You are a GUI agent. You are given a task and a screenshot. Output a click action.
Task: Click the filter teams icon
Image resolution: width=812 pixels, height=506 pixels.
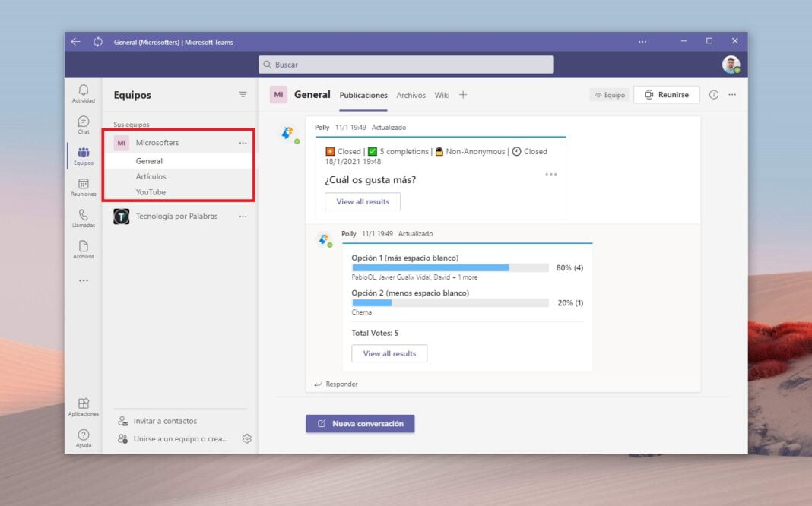point(243,95)
